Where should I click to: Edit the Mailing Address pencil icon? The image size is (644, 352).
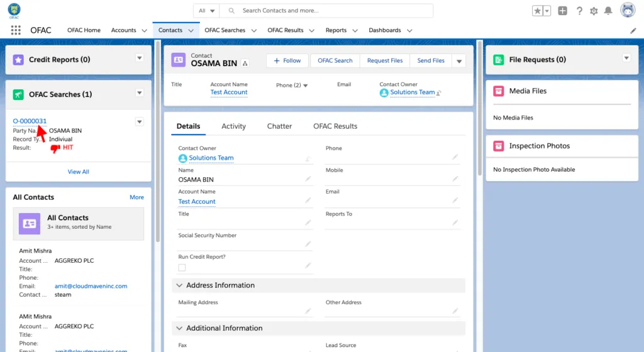tap(308, 311)
